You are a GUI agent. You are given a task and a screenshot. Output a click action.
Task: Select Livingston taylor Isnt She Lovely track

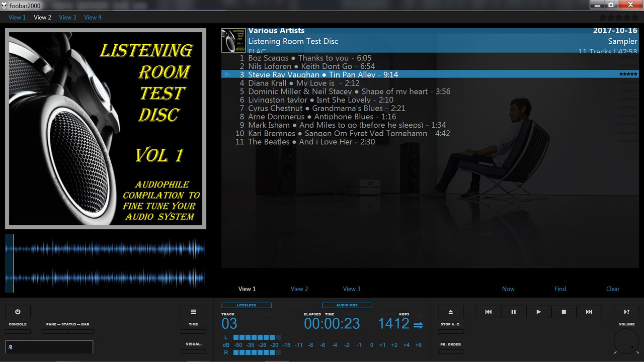[x=430, y=100]
